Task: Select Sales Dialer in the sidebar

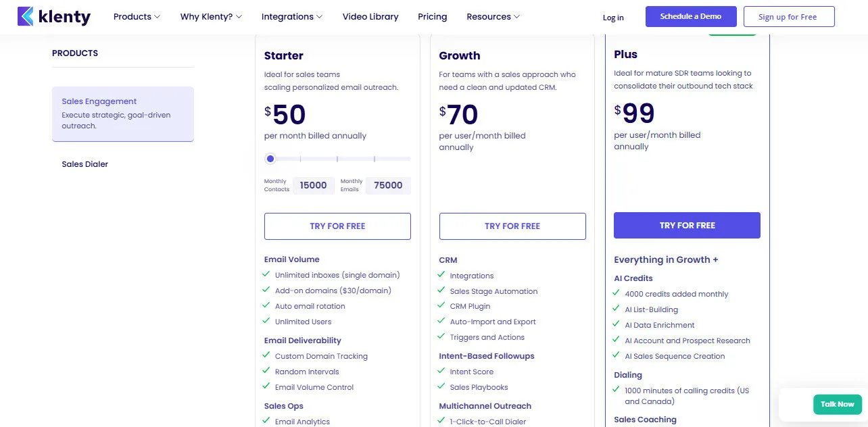Action: 85,164
